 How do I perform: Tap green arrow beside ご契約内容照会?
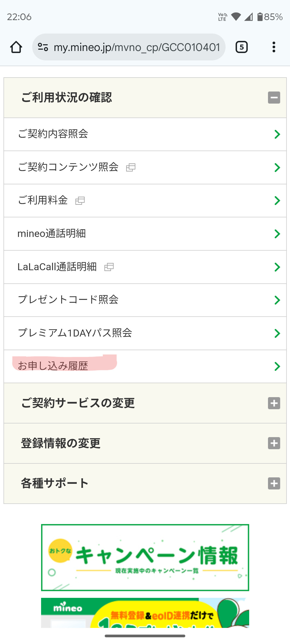277,134
